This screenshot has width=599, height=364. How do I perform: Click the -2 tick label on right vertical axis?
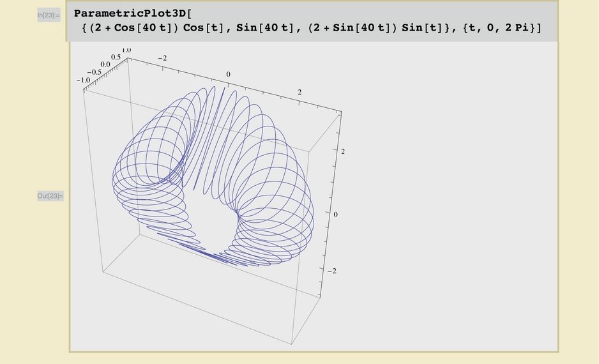point(331,271)
